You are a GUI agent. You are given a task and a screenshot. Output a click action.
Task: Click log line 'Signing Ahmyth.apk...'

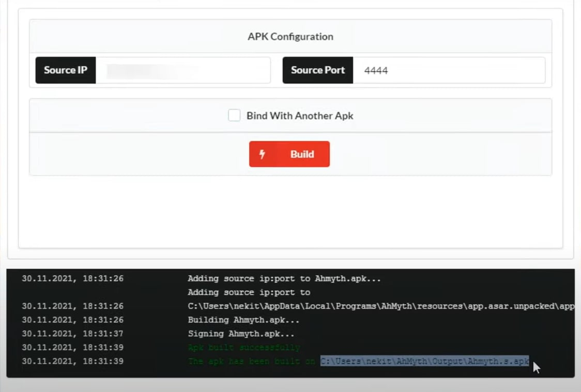[x=241, y=334]
